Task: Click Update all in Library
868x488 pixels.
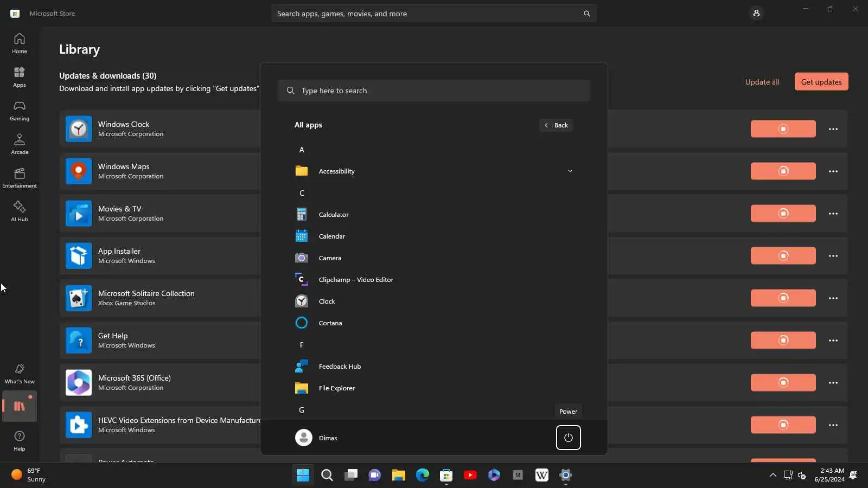Action: [762, 82]
